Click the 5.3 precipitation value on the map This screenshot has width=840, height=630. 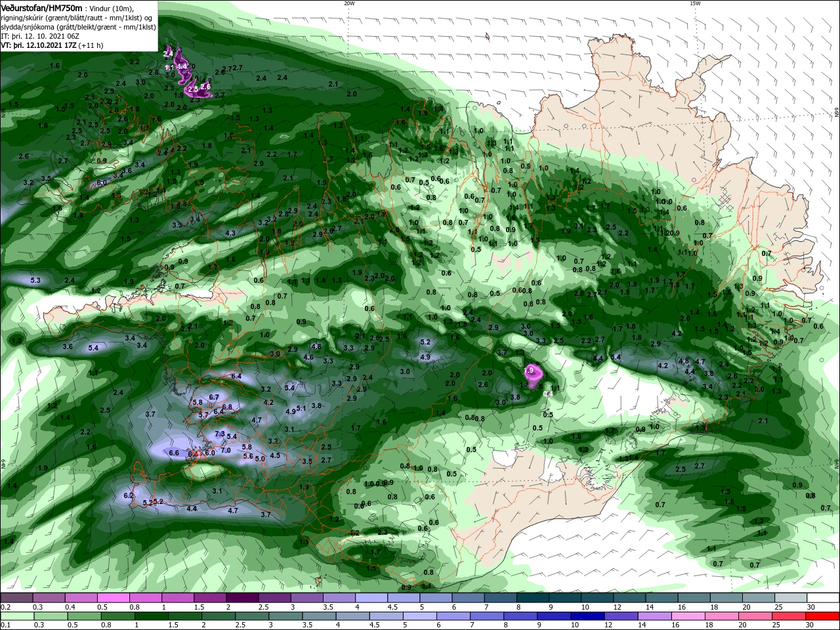35,280
